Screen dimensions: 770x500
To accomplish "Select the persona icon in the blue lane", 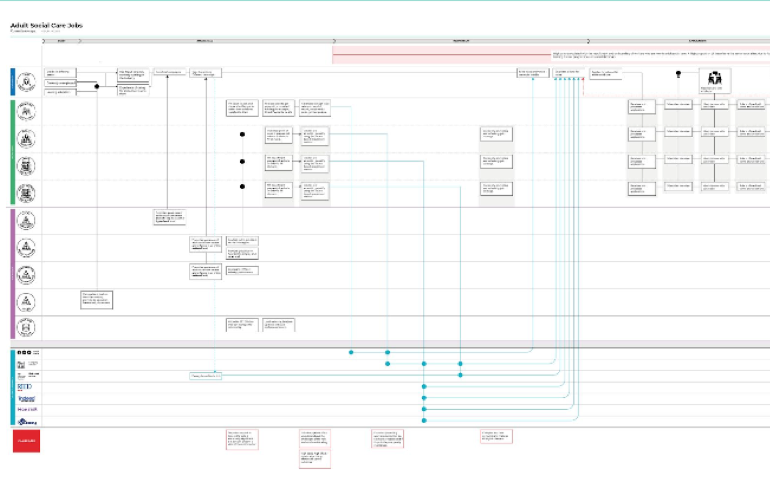I will click(x=27, y=83).
